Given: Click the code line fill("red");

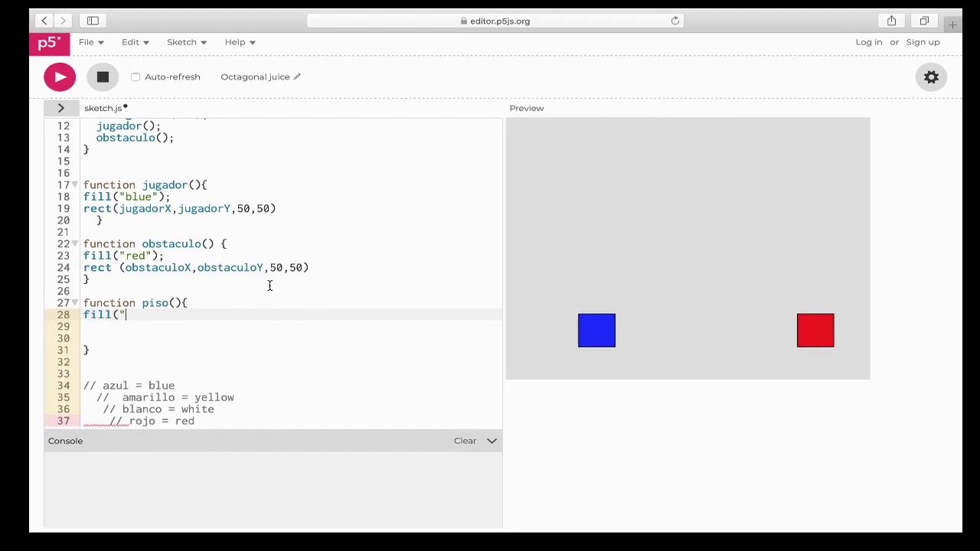Looking at the screenshot, I should (123, 256).
